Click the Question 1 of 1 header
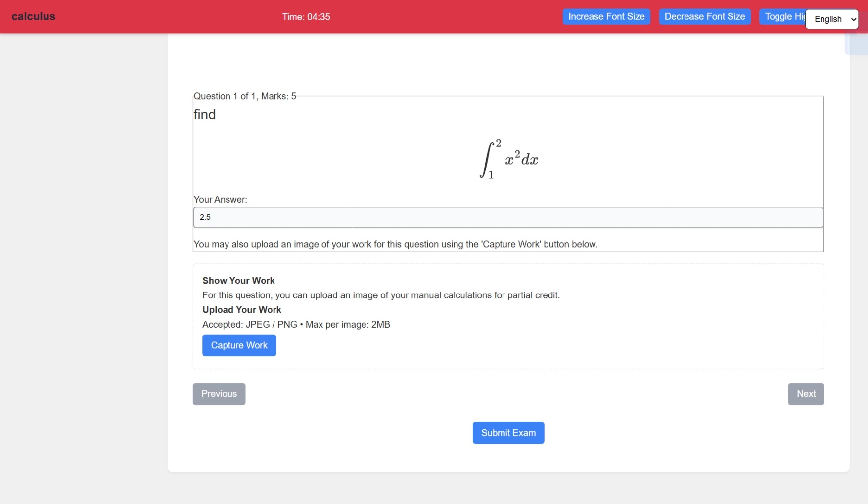 point(245,96)
